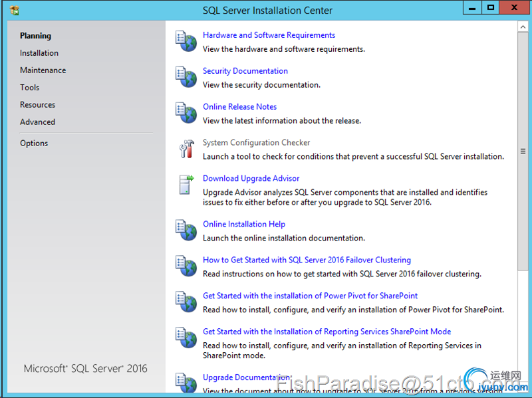Open Reporting Services SharePoint Mode link

327,332
